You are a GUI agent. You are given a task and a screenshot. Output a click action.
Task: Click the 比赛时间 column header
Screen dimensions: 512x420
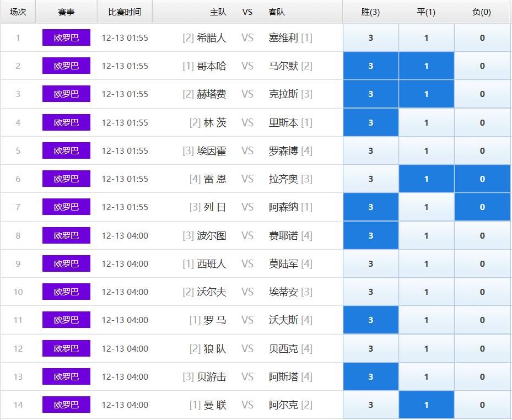[125, 12]
